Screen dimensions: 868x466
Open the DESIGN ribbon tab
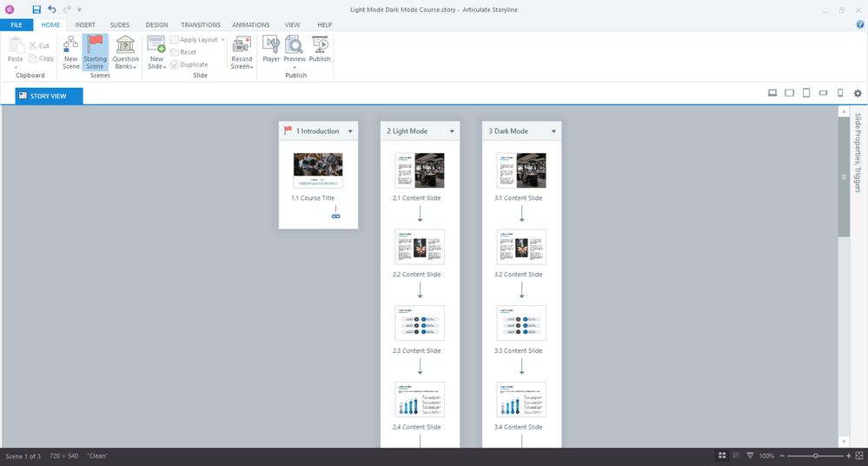pyautogui.click(x=156, y=25)
